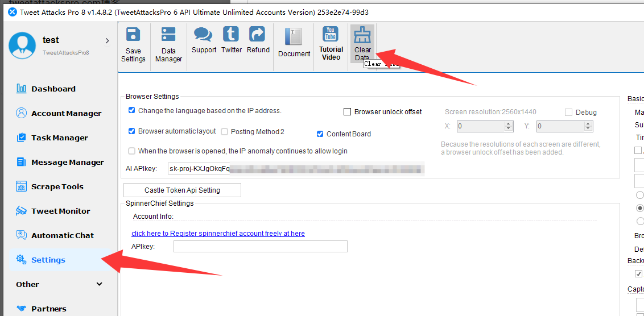Expand the Other section chevron
The image size is (644, 316).
pos(99,284)
